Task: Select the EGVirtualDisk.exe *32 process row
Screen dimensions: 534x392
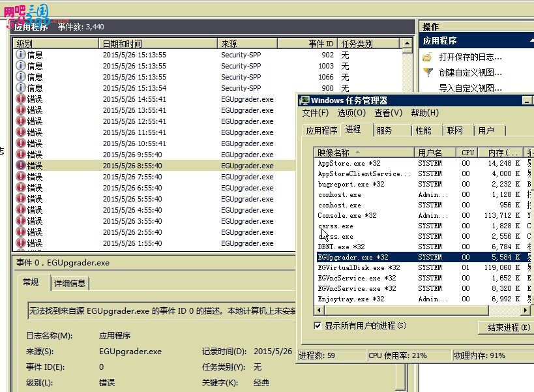Action: [423, 267]
